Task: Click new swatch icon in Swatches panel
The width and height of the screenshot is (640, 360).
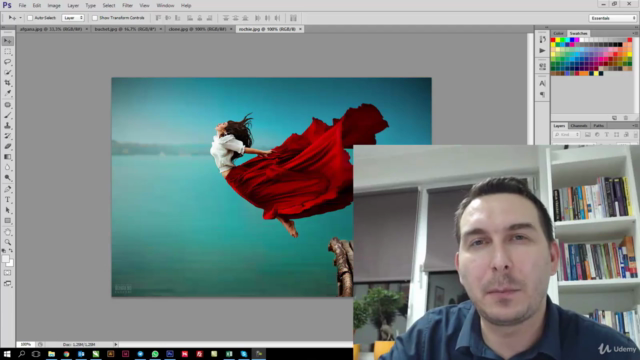Action: click(614, 118)
